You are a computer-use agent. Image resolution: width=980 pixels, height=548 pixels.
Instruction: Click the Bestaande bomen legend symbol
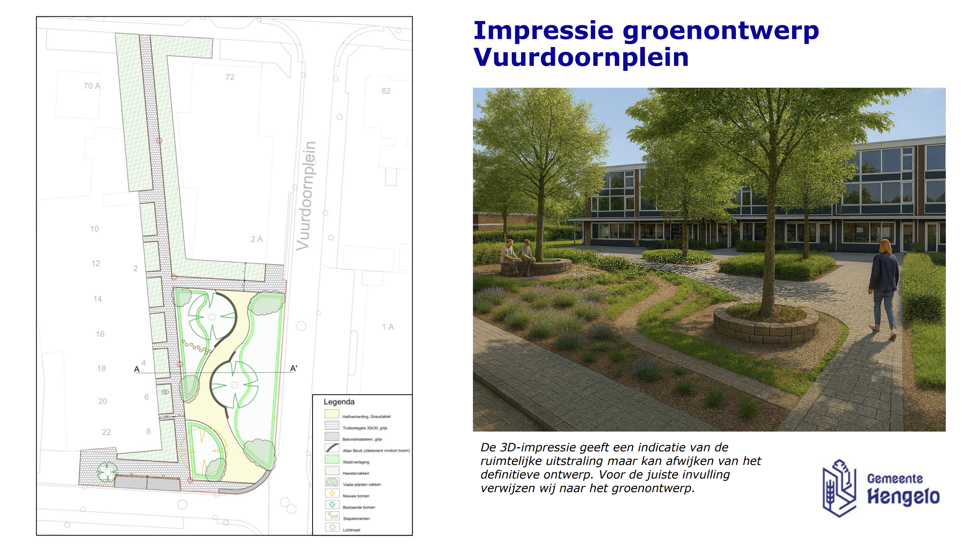coord(332,505)
